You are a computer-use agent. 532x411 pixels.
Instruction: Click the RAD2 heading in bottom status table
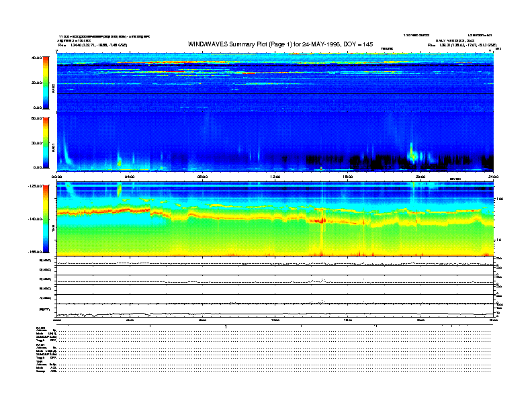click(x=41, y=328)
